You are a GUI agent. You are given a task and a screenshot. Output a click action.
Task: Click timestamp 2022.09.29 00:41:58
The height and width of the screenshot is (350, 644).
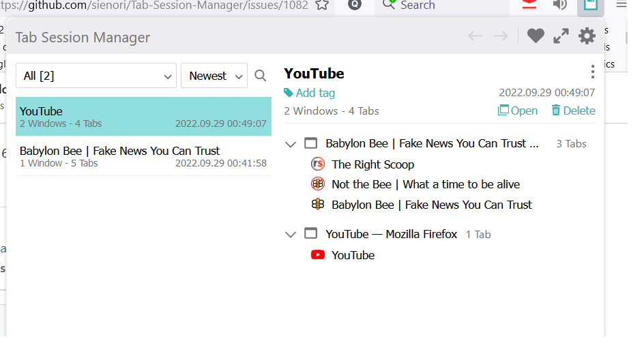tap(221, 163)
